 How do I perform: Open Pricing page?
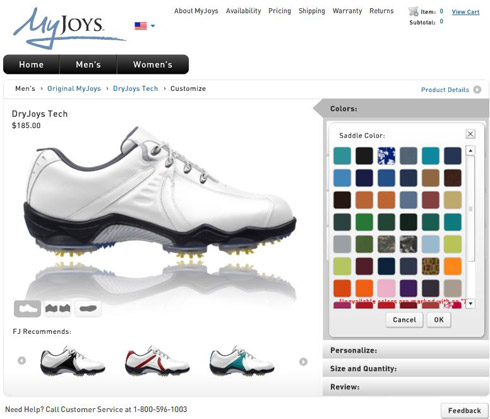pyautogui.click(x=280, y=11)
